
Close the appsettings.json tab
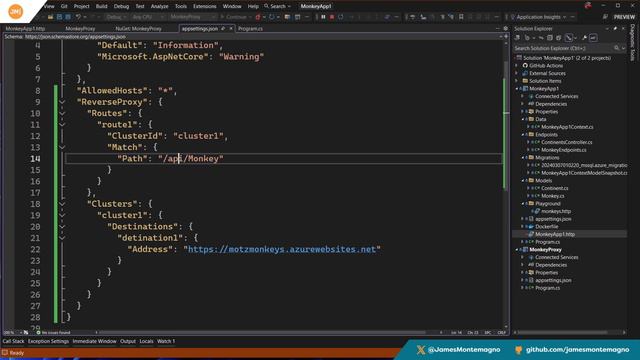point(231,29)
